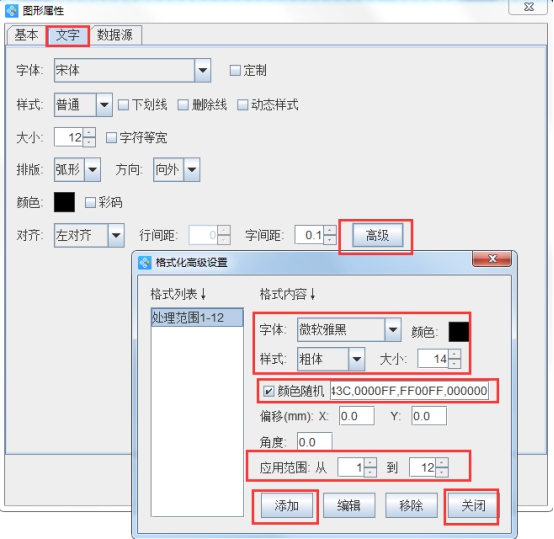554x539 pixels.
Task: Click the 高级 button
Action: (x=377, y=235)
